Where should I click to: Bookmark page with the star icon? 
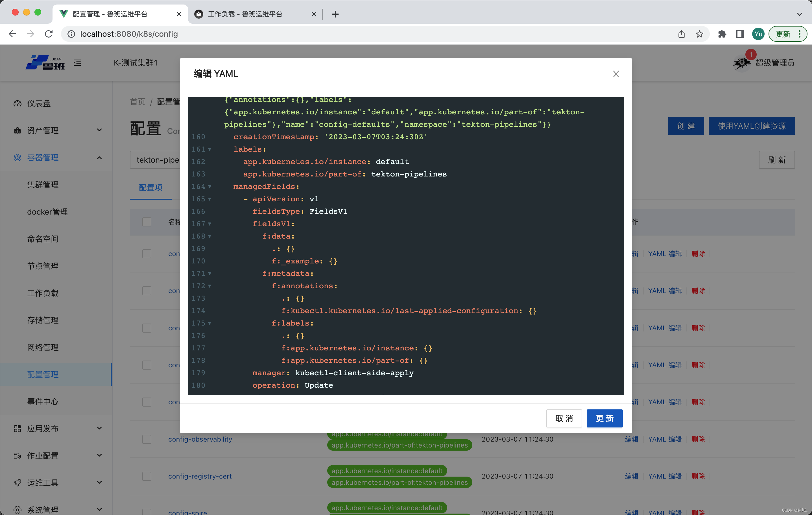[699, 34]
